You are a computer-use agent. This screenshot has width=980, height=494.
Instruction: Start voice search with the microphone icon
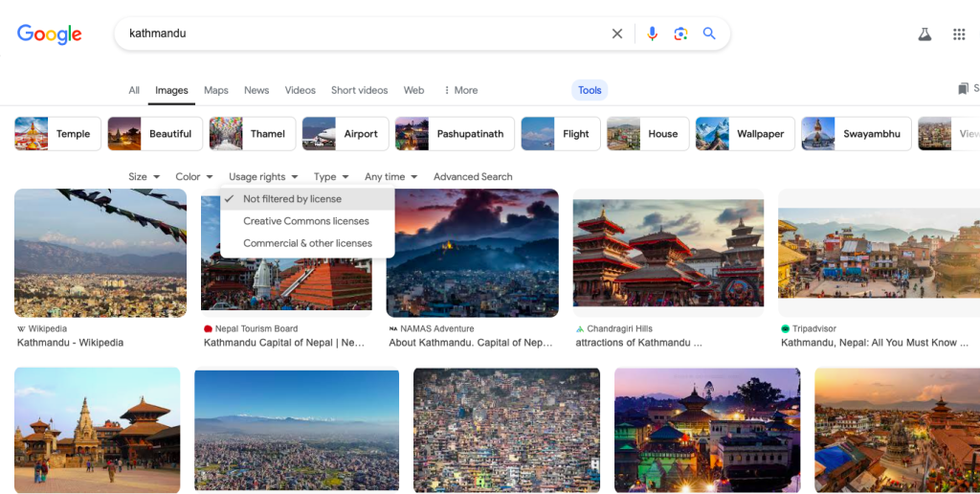(x=652, y=34)
